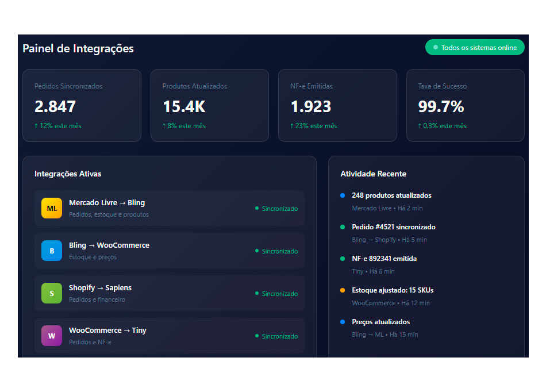
Task: Click Sincronizado status on Shopify → Sapiens
Action: tap(279, 294)
